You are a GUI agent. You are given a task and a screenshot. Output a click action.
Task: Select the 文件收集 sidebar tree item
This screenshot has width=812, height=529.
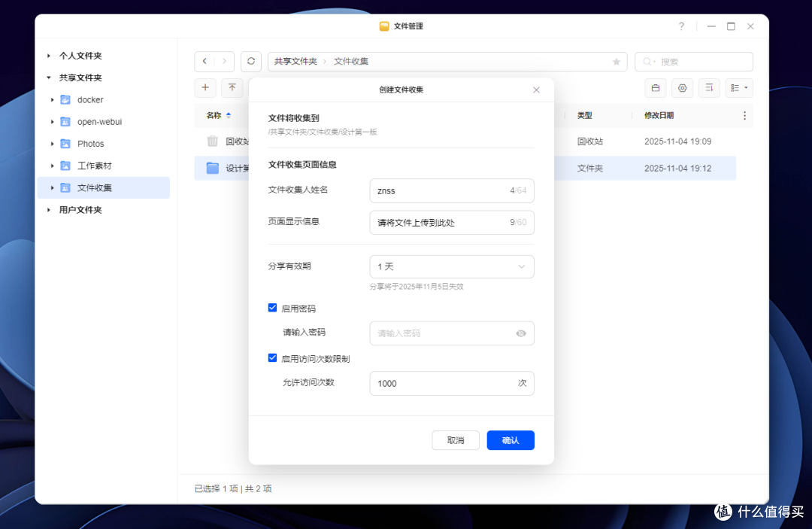(104, 187)
